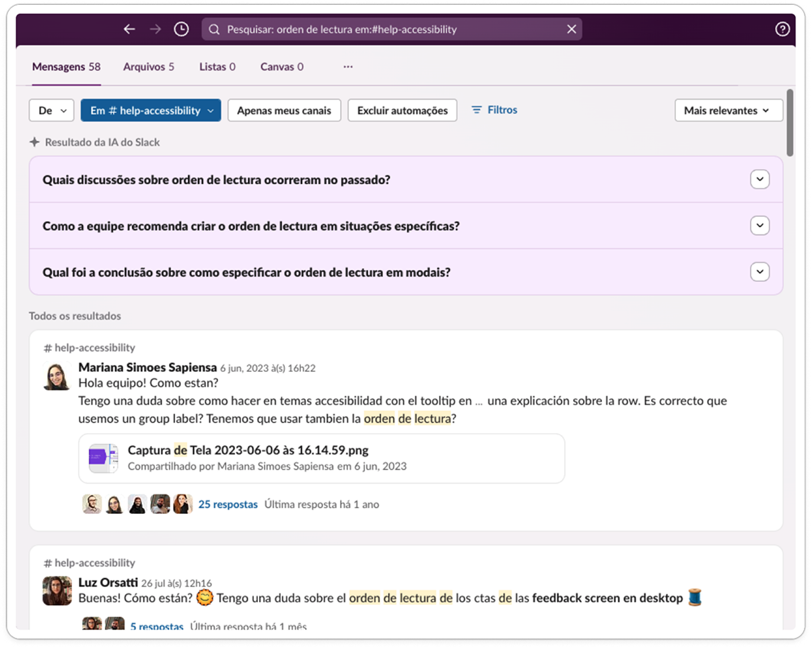This screenshot has width=812, height=648.
Task: Open Luz Orsatti's avatar
Action: (x=57, y=591)
